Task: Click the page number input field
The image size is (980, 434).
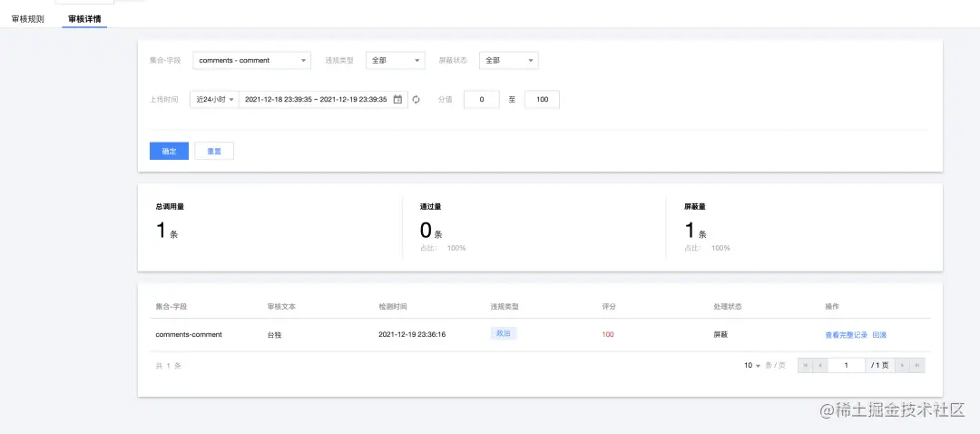Action: pos(847,365)
